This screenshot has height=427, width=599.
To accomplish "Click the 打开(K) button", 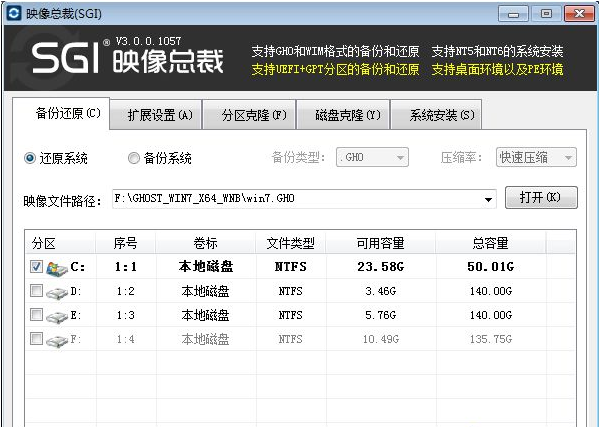I will [541, 197].
